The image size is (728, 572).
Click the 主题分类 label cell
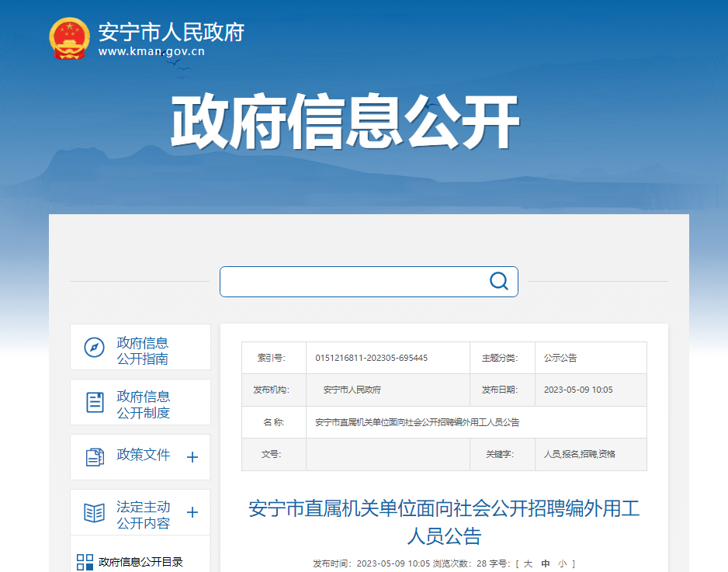(x=502, y=358)
